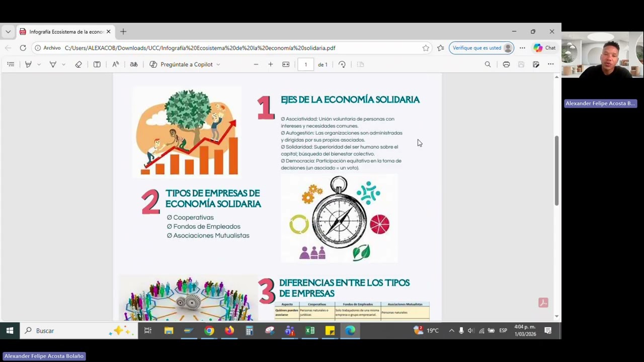Image resolution: width=644 pixels, height=362 pixels.
Task: Click the address bar file path
Action: [x=200, y=48]
